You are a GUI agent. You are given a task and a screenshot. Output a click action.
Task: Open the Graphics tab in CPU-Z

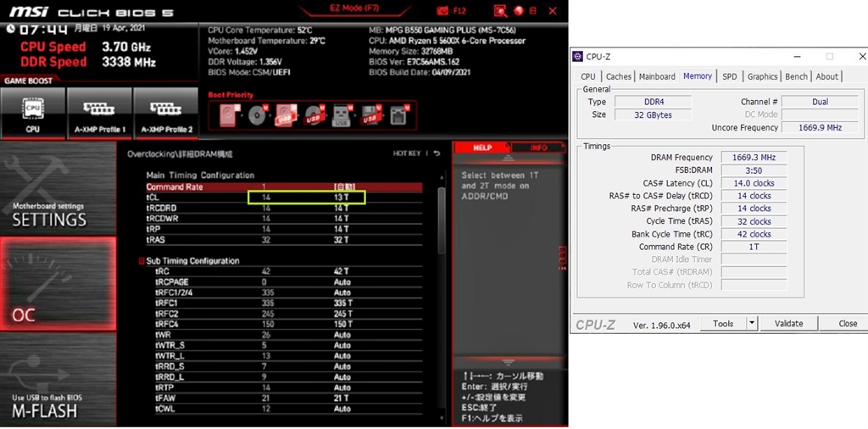tap(762, 76)
